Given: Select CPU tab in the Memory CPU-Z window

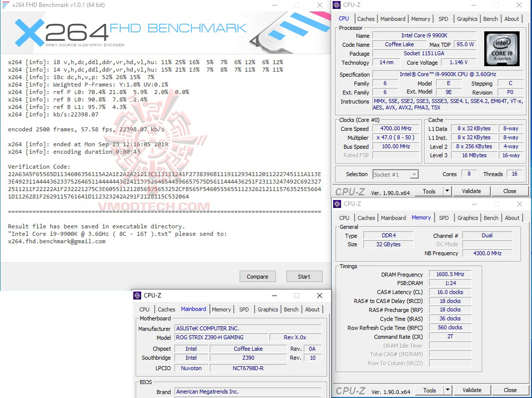Looking at the screenshot, I should point(344,218).
